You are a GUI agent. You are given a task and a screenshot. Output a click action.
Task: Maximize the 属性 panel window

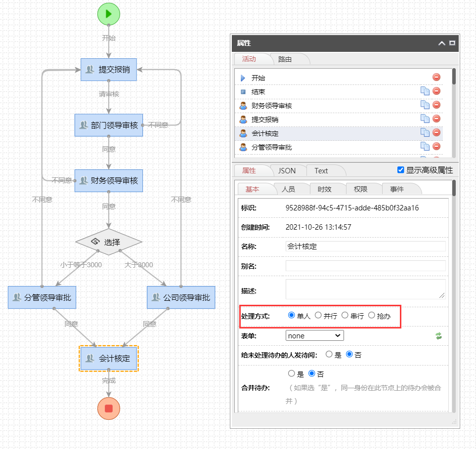(452, 43)
